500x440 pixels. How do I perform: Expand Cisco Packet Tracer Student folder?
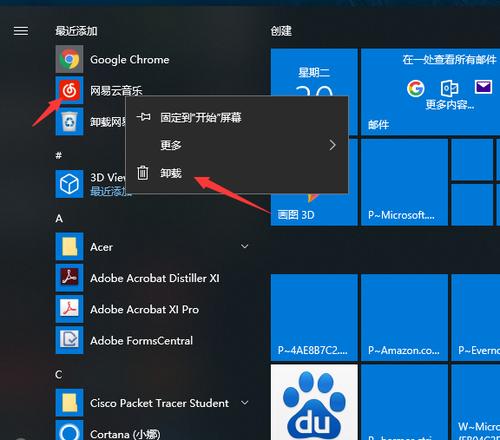(x=245, y=403)
